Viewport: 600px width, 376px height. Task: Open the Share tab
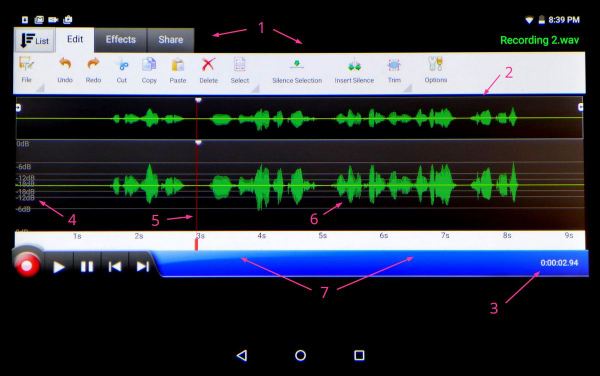(x=171, y=39)
